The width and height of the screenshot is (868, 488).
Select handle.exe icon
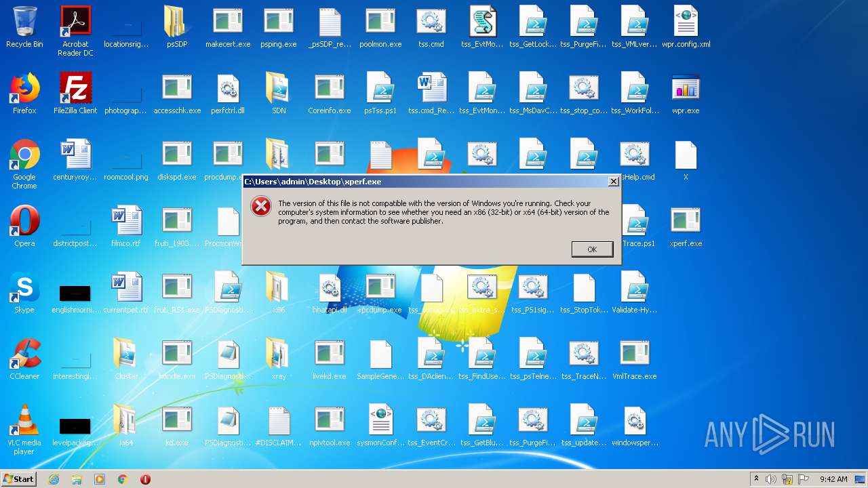[177, 359]
